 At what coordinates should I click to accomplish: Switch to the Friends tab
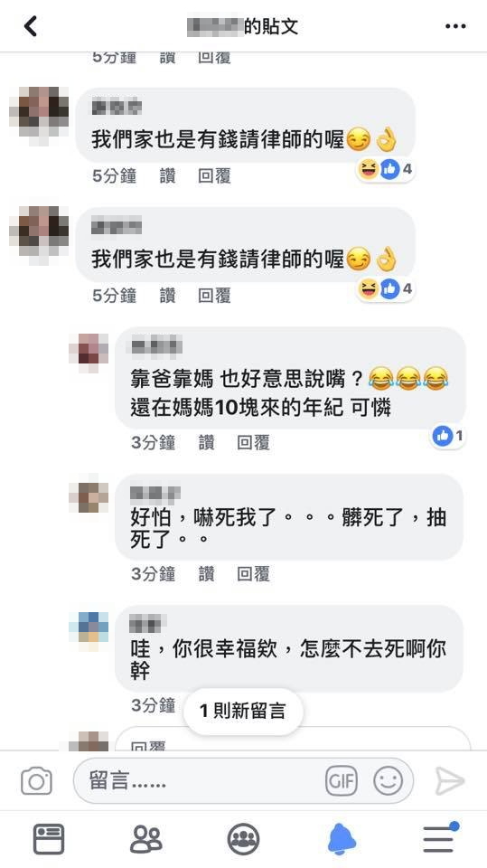pos(146,839)
